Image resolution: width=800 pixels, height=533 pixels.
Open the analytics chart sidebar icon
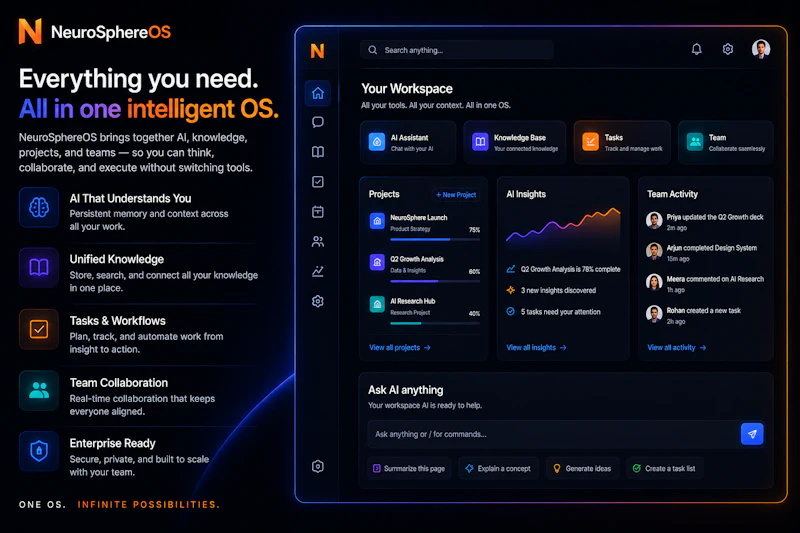click(318, 271)
